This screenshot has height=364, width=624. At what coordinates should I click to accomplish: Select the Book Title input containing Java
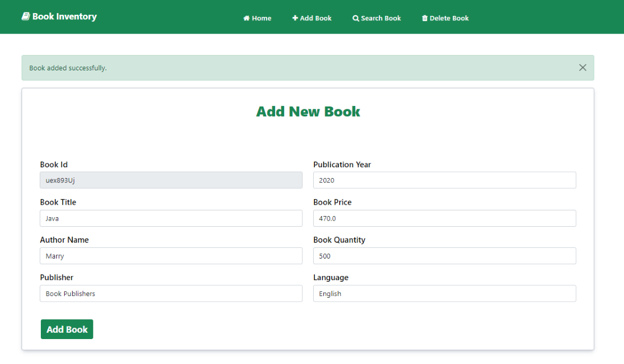point(170,218)
